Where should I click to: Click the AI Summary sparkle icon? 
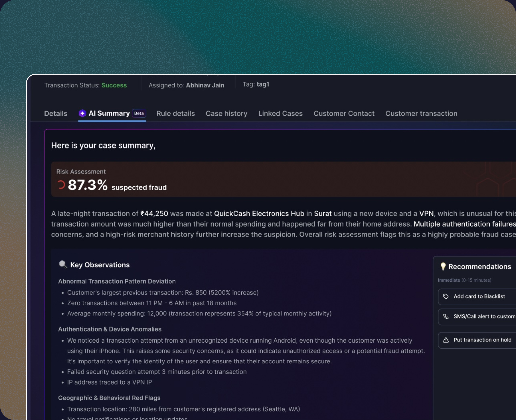82,113
